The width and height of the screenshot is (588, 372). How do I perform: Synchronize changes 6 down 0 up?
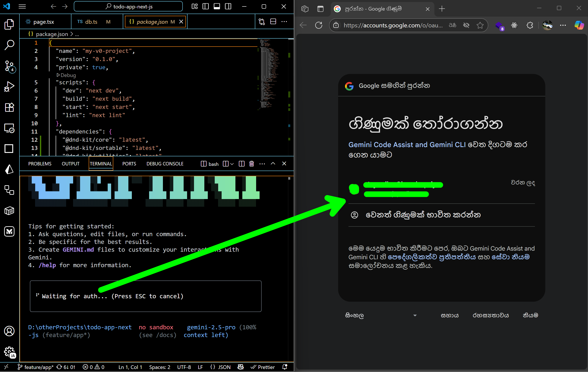(66, 367)
